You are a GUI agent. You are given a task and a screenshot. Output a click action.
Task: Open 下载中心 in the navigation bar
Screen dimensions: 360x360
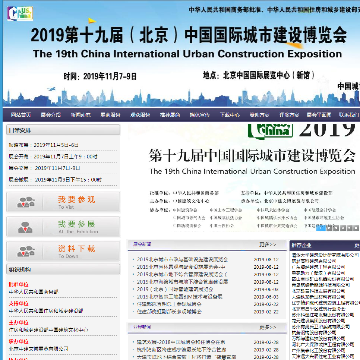(230, 115)
